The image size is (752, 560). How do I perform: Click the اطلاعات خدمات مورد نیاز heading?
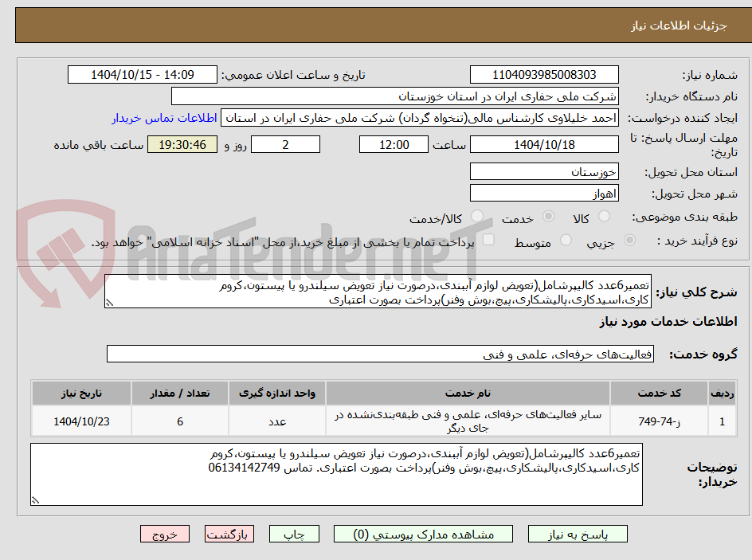click(x=668, y=322)
